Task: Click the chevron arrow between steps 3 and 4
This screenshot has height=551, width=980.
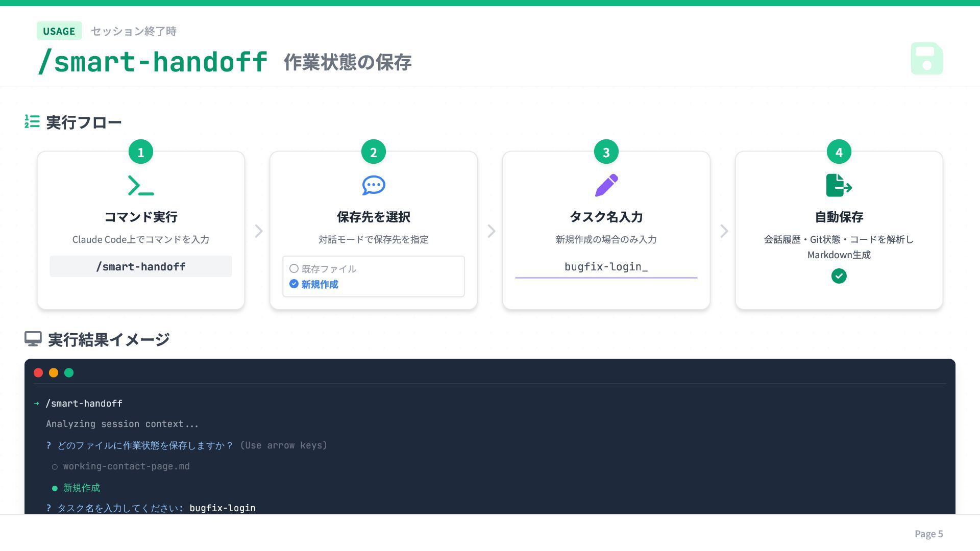Action: pos(724,231)
